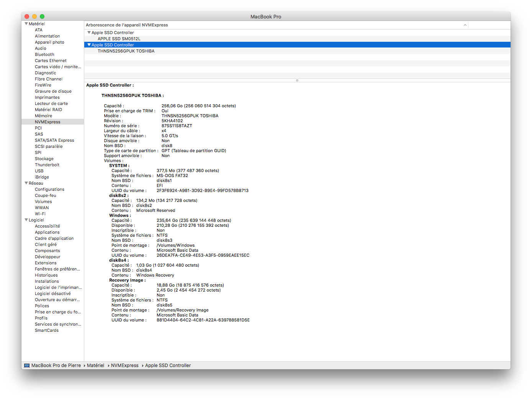Image resolution: width=532 pixels, height=400 pixels.
Task: Open Appareil photo entry
Action: pos(49,42)
